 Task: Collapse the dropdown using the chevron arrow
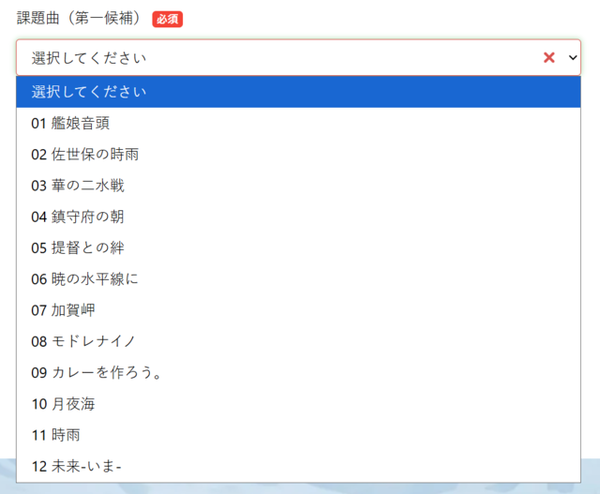point(572,58)
